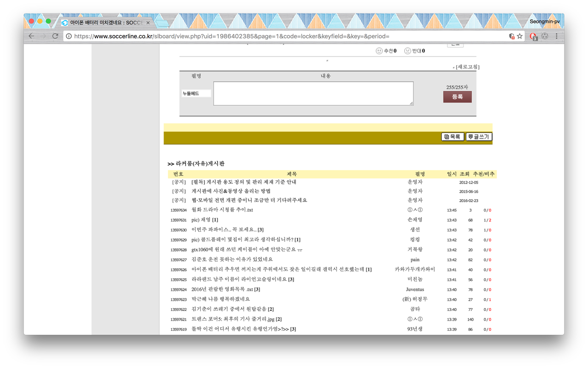This screenshot has width=588, height=368.
Task: Close the soccerline browser tab
Action: [148, 23]
